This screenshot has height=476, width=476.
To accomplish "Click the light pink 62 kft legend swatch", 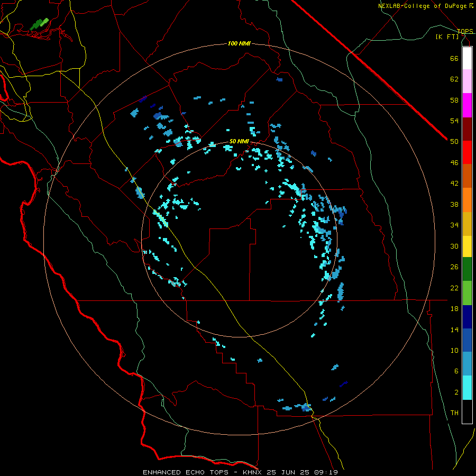I will [x=467, y=81].
